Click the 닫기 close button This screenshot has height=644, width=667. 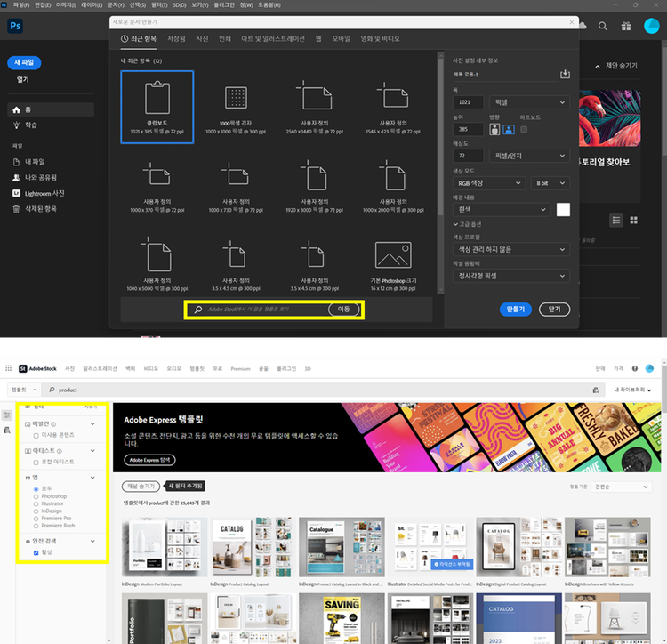click(x=554, y=310)
